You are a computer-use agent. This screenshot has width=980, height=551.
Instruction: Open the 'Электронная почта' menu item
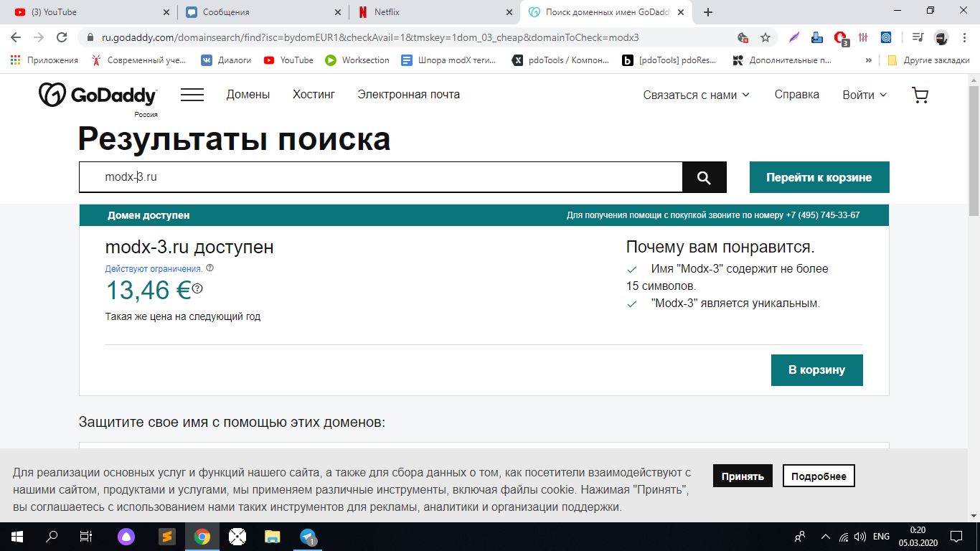tap(409, 94)
